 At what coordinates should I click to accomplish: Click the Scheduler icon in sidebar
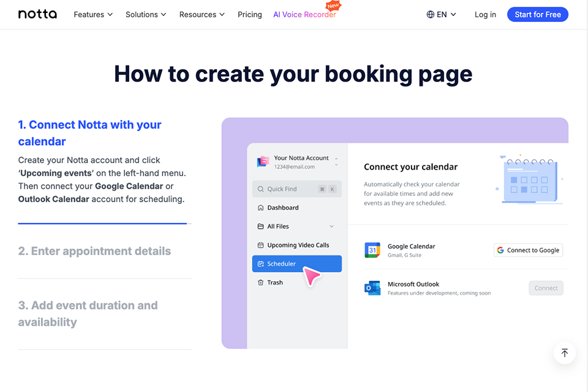(x=261, y=264)
